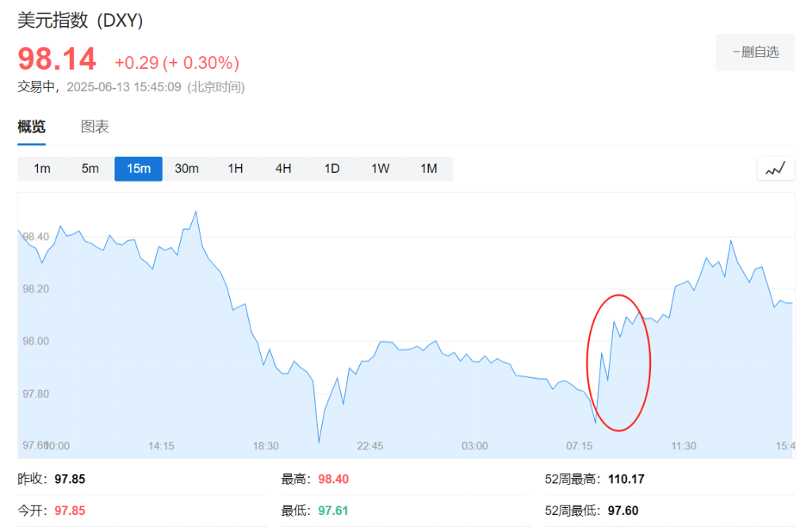The height and width of the screenshot is (527, 812).
Task: Select the 1D timeframe button
Action: 331,168
